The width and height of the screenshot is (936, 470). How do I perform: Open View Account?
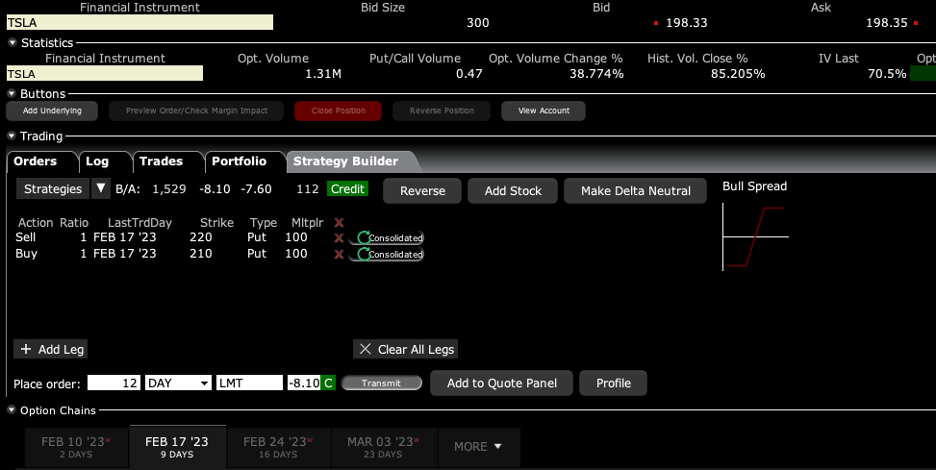click(x=543, y=110)
